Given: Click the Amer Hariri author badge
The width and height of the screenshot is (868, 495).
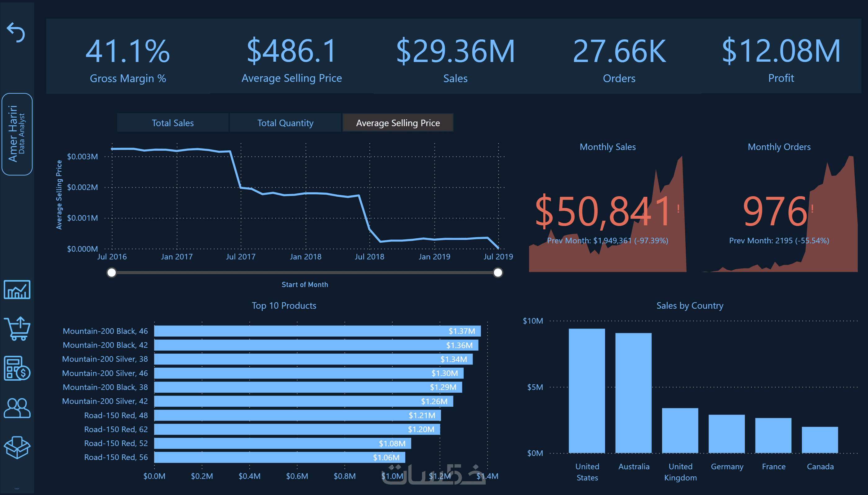Looking at the screenshot, I should pos(17,134).
